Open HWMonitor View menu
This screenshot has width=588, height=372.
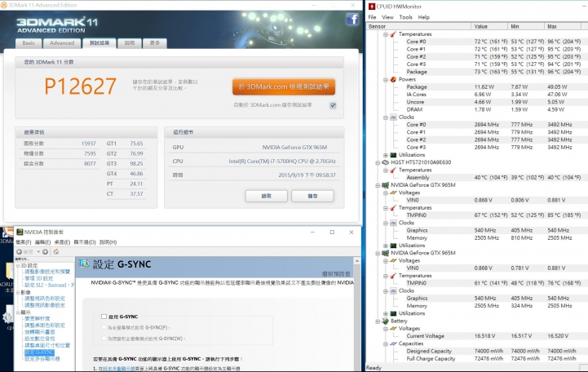pyautogui.click(x=387, y=17)
